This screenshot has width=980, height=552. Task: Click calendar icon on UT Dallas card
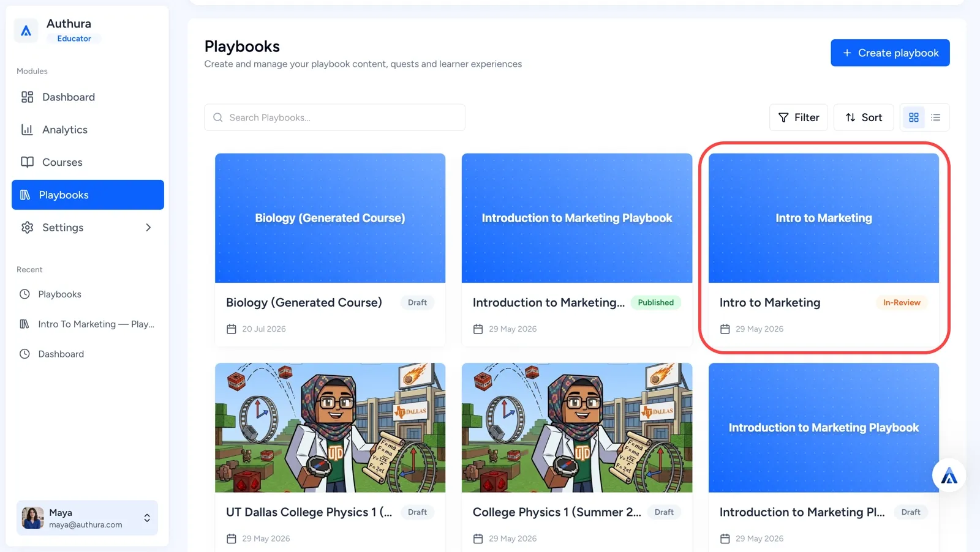click(232, 539)
